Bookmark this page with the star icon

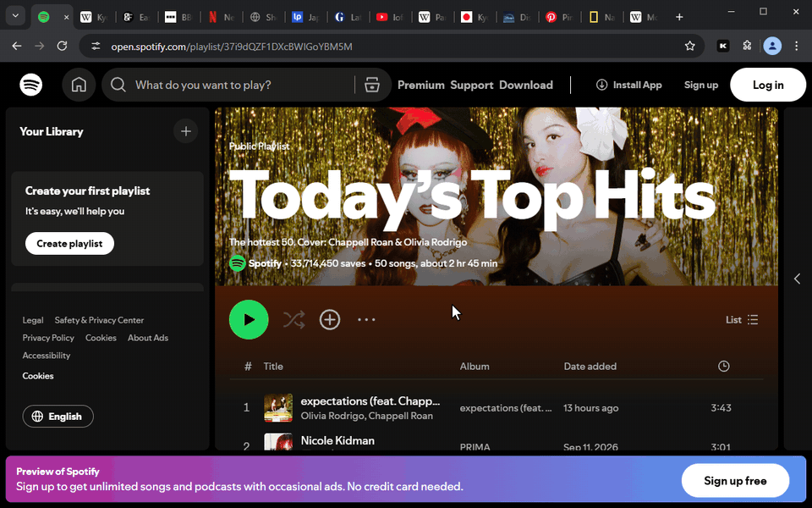tap(690, 46)
